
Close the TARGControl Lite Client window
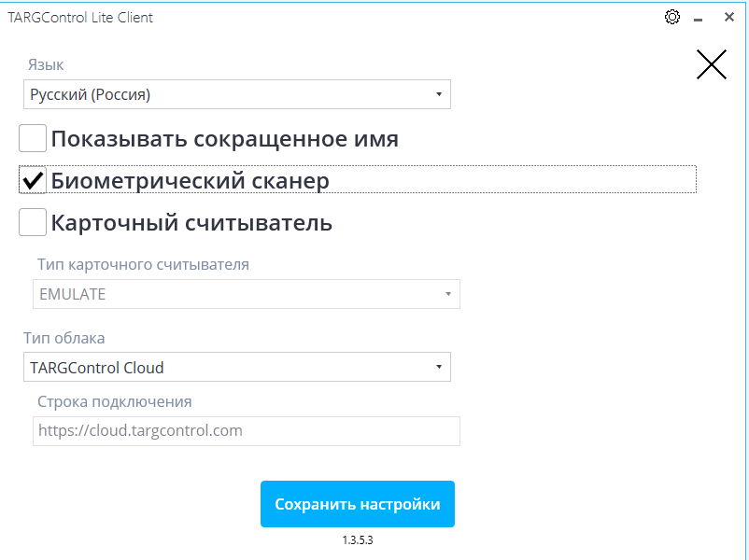tap(728, 17)
